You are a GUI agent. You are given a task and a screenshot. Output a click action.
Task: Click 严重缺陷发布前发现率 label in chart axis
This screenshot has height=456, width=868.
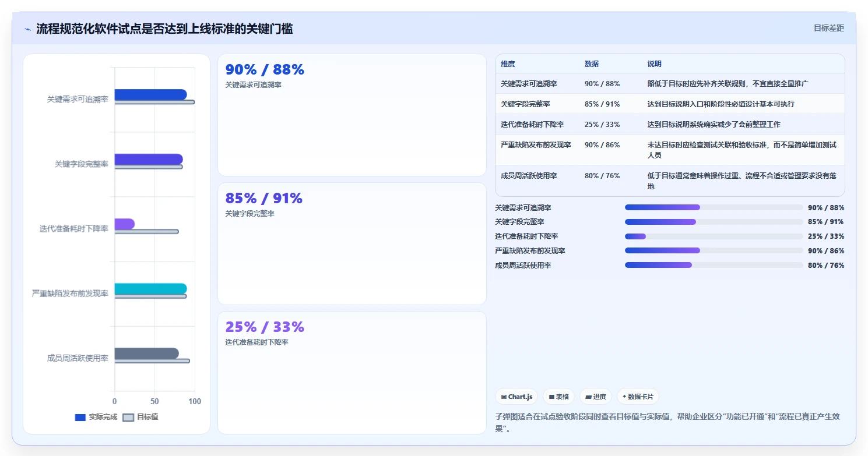[x=70, y=294]
